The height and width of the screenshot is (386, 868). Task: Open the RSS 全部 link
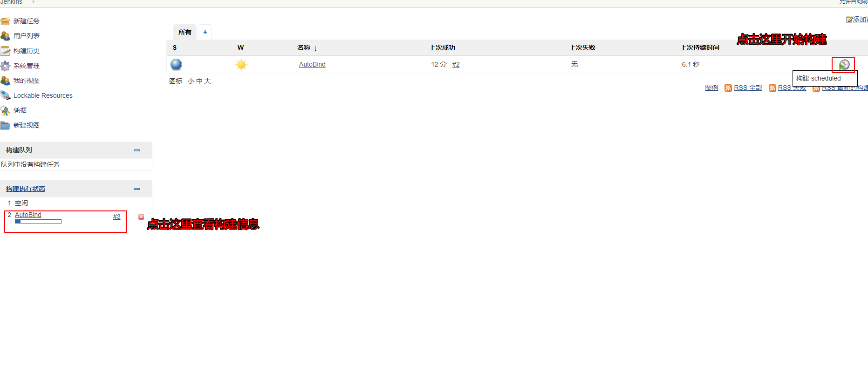coord(748,88)
